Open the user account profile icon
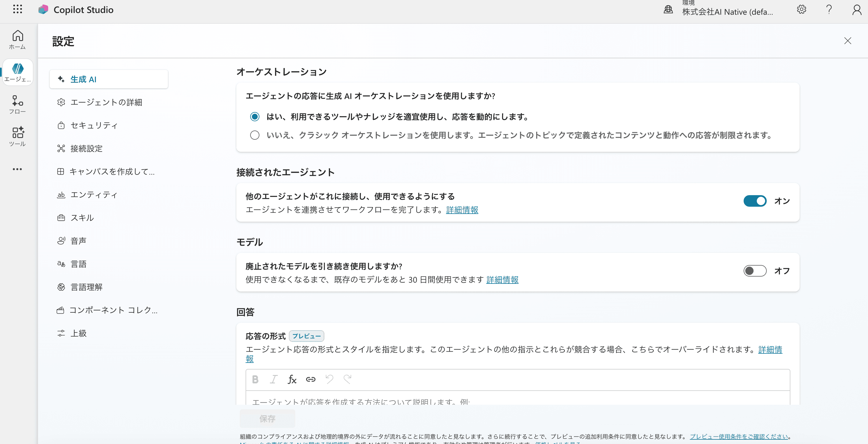The image size is (868, 444). [856, 10]
